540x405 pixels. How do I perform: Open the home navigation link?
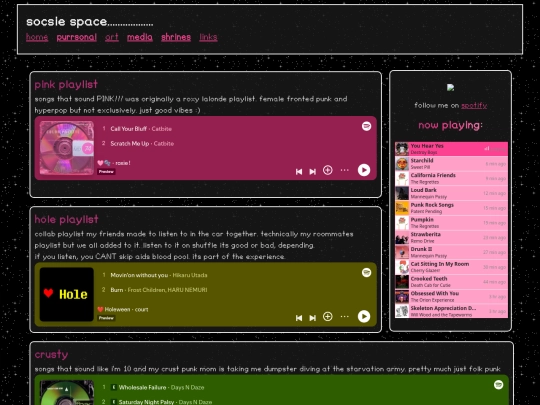pyautogui.click(x=37, y=37)
